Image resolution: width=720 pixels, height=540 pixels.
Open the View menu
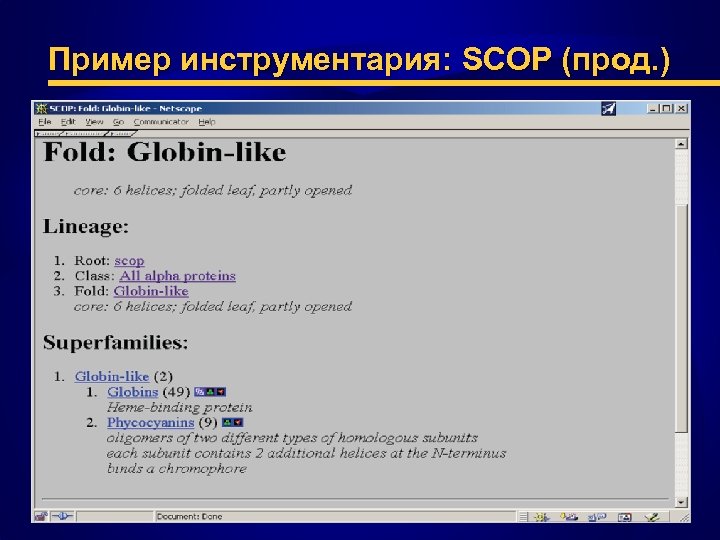pyautogui.click(x=94, y=122)
